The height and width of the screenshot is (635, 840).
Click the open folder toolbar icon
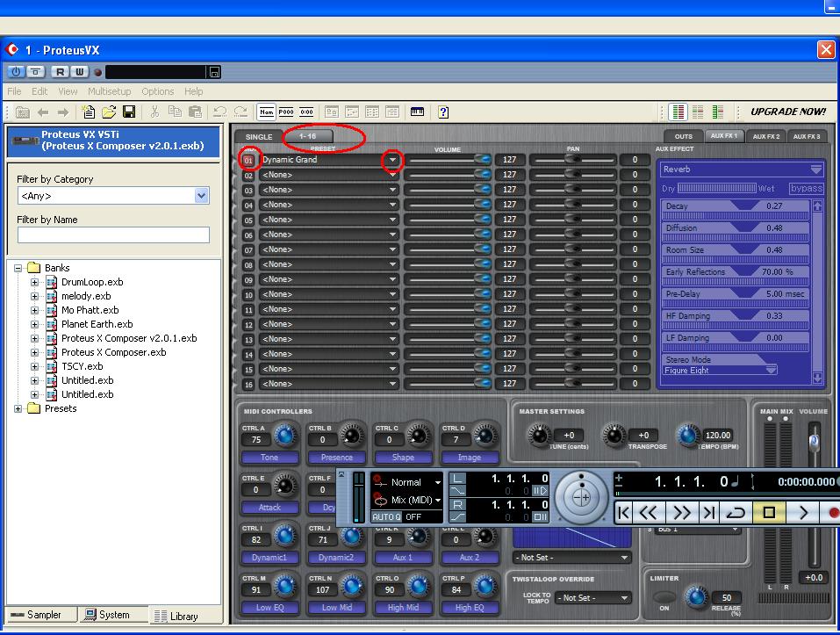pos(109,112)
